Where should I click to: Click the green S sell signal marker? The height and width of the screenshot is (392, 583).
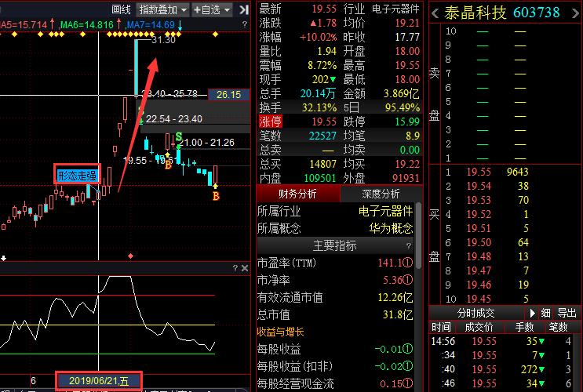(179, 137)
